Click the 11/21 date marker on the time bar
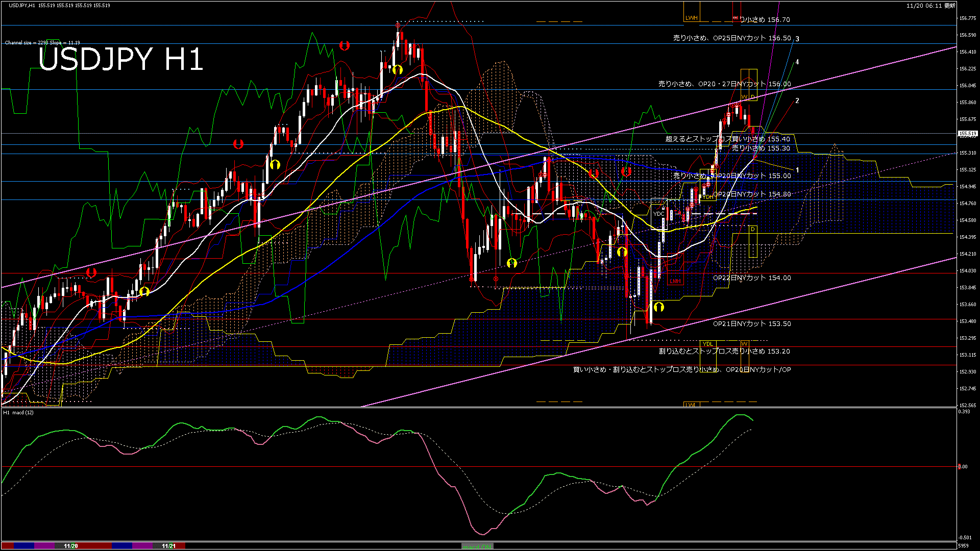 pos(168,546)
